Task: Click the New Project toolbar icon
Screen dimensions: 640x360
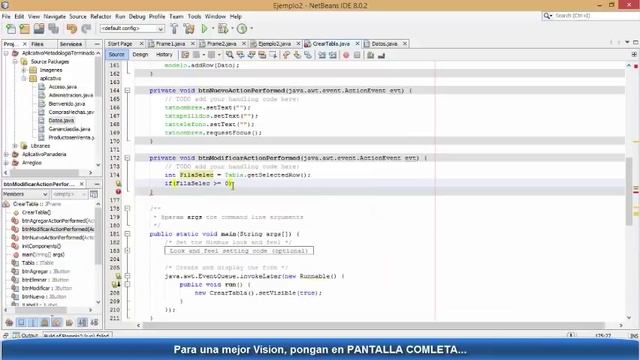Action: click(24, 29)
